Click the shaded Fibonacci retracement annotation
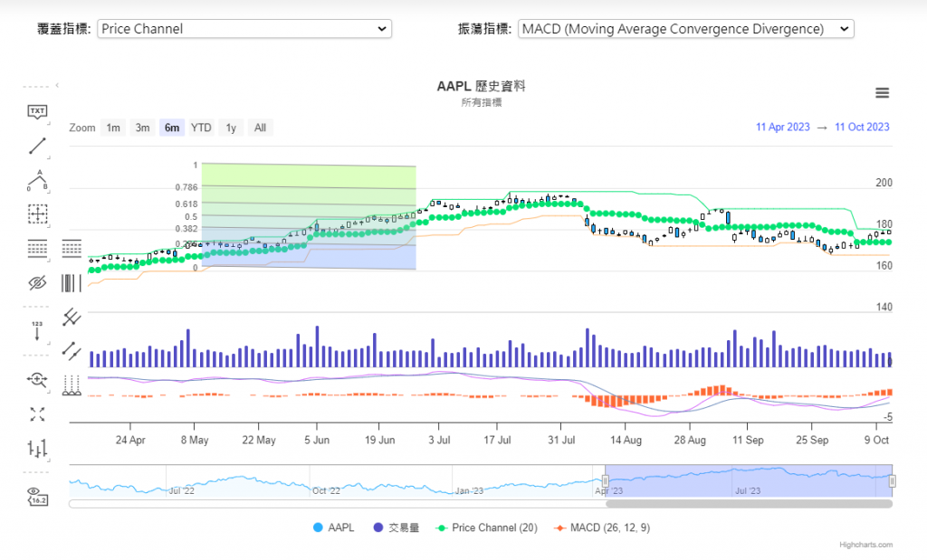Viewport: 927px width, 560px height. click(x=309, y=216)
